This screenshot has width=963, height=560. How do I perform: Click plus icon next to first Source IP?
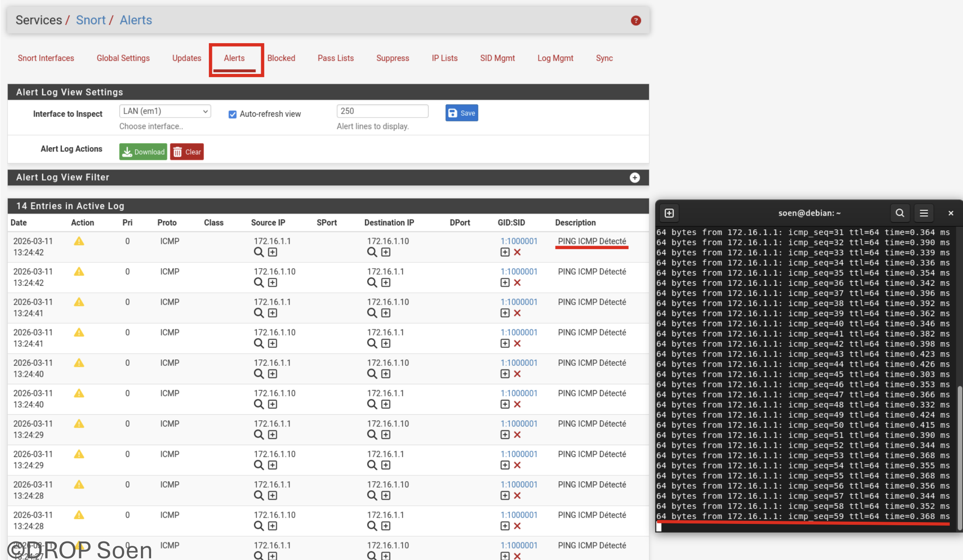coord(273,252)
